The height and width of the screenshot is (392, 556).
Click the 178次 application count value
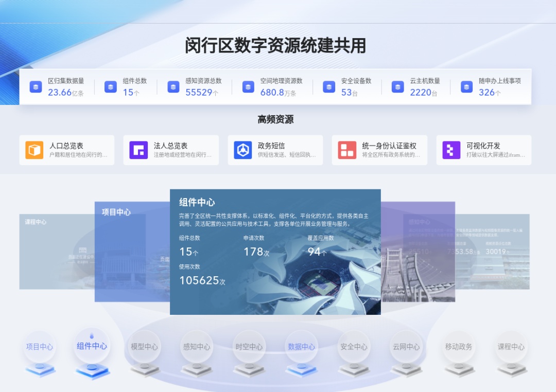pos(256,252)
